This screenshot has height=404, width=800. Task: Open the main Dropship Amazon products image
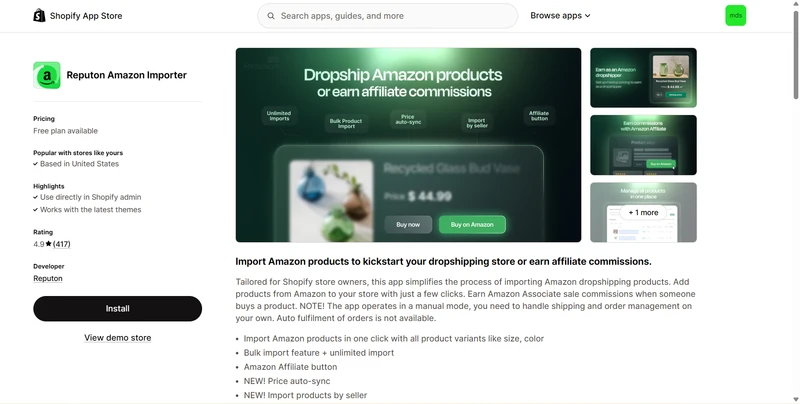coord(408,145)
